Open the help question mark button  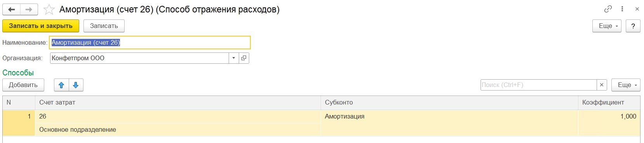pos(633,26)
